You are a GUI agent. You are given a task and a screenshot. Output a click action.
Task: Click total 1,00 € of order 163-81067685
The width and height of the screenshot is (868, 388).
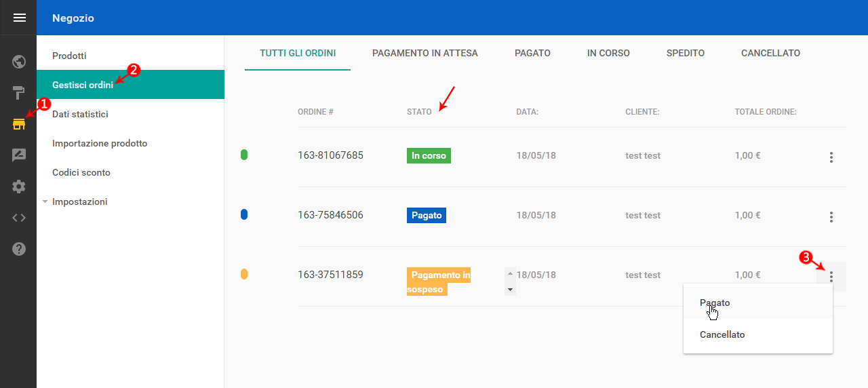click(x=748, y=155)
